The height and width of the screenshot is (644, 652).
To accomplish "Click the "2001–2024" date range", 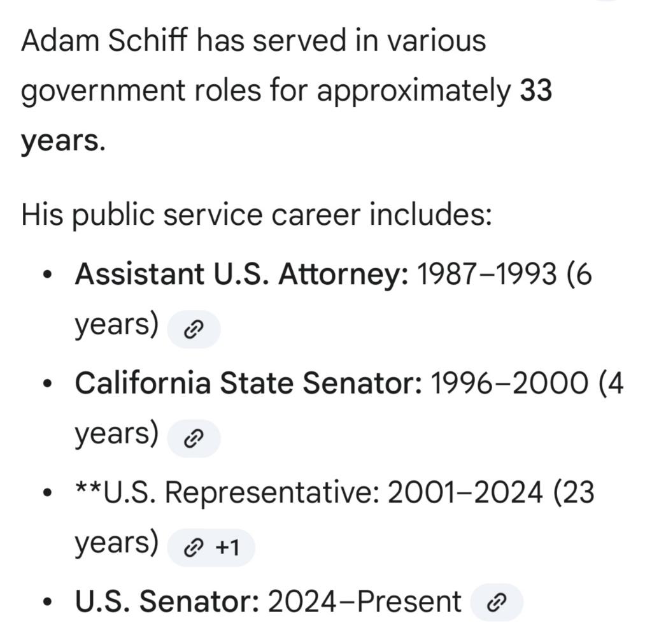I will coord(465,493).
